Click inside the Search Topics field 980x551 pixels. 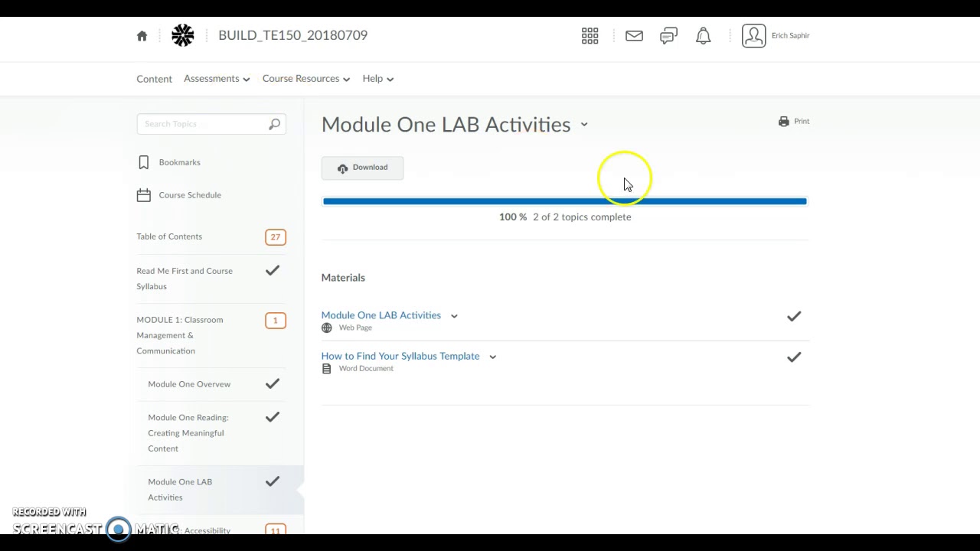202,124
